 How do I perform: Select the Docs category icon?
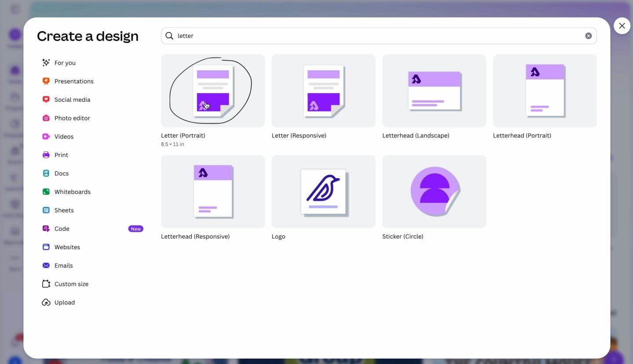pos(46,173)
